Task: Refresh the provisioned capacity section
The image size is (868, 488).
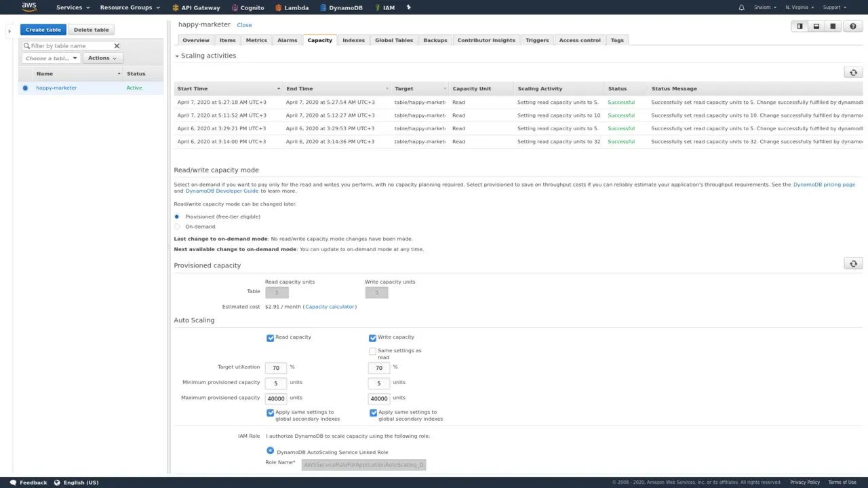Action: click(853, 263)
